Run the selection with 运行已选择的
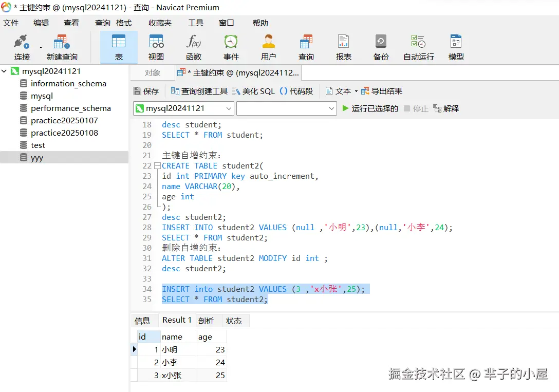The height and width of the screenshot is (392, 559). point(370,108)
